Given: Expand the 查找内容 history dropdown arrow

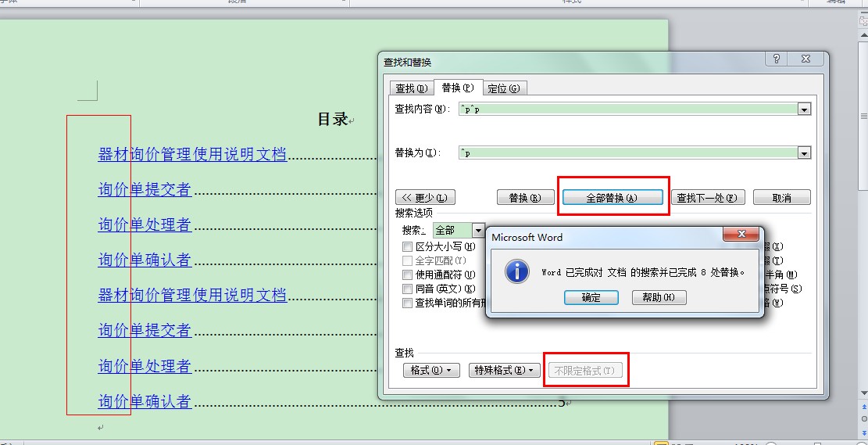Looking at the screenshot, I should [805, 109].
